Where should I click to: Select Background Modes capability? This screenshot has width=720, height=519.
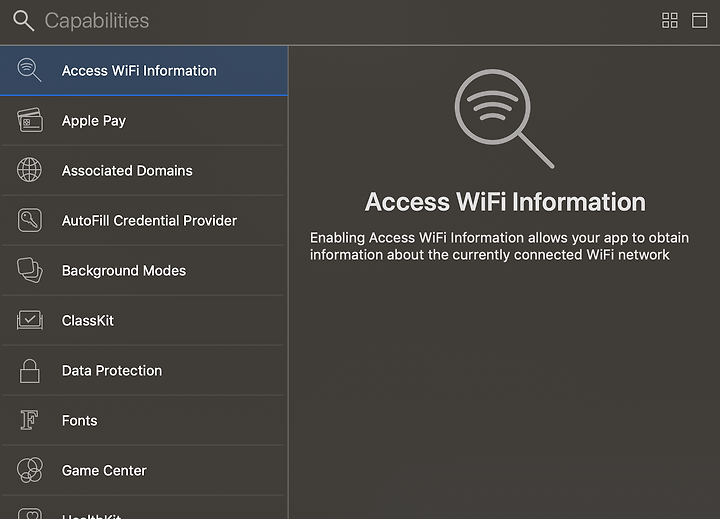click(x=144, y=271)
